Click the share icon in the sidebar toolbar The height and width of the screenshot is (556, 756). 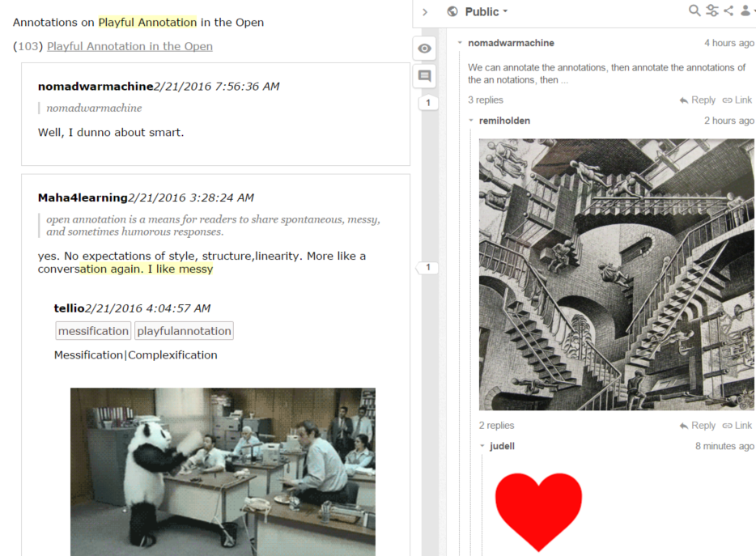coord(728,11)
